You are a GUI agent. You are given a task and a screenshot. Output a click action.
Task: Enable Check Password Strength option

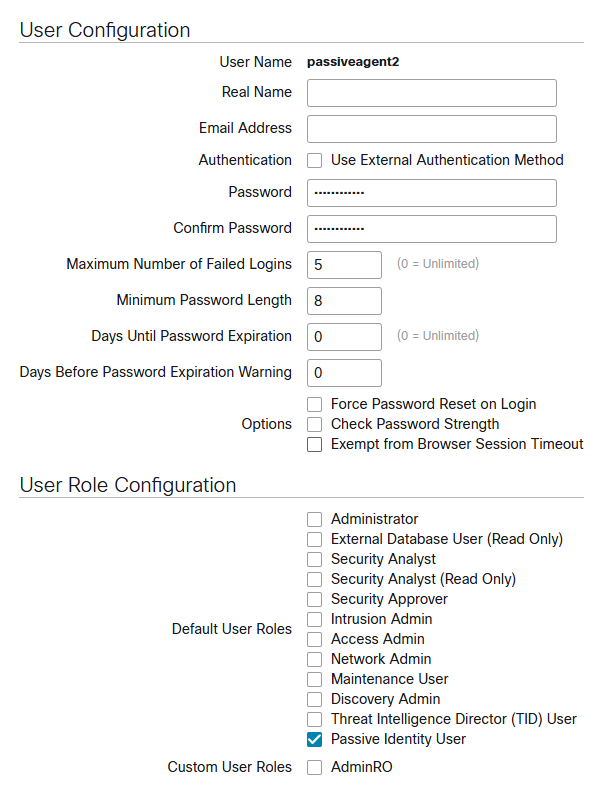[314, 424]
